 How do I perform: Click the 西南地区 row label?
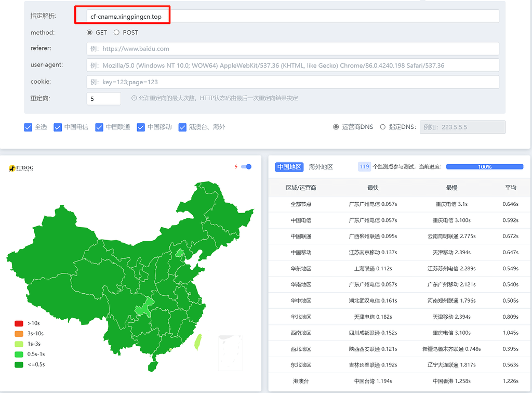[301, 333]
